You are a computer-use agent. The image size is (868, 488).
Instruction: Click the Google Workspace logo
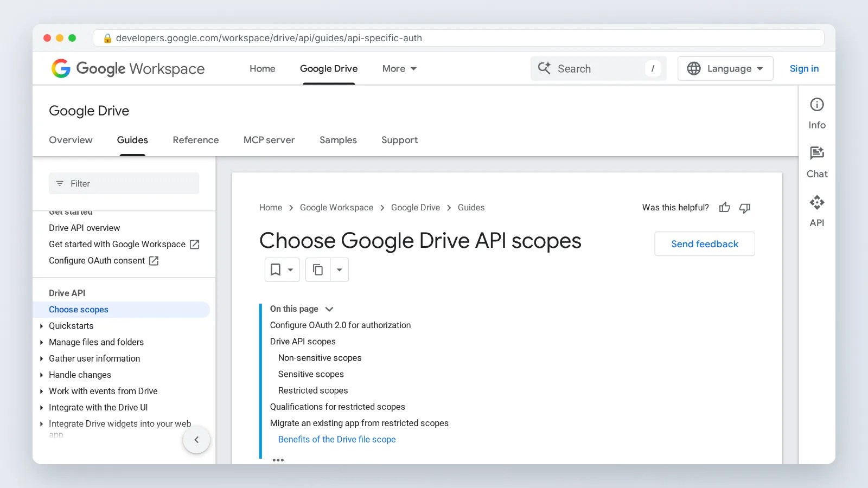pos(128,68)
